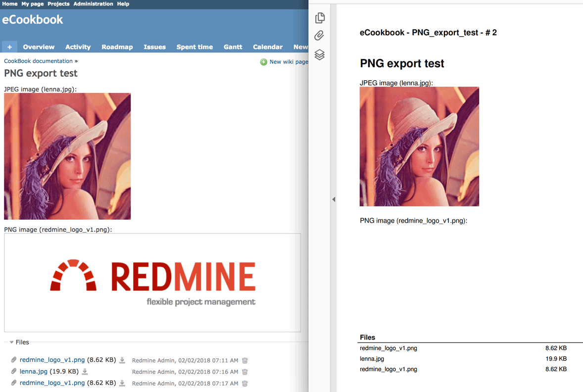This screenshot has width=583, height=392.
Task: Switch to the Overview tab
Action: coord(39,47)
